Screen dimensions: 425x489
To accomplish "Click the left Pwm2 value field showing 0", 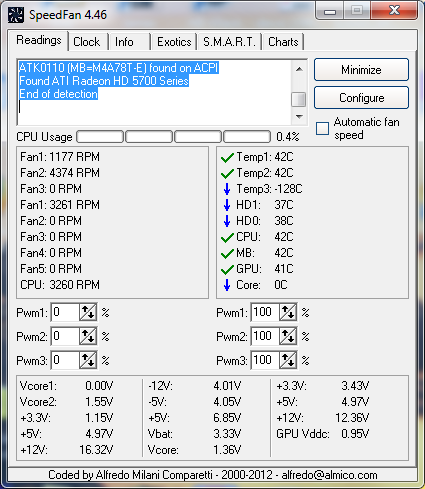I will point(65,336).
